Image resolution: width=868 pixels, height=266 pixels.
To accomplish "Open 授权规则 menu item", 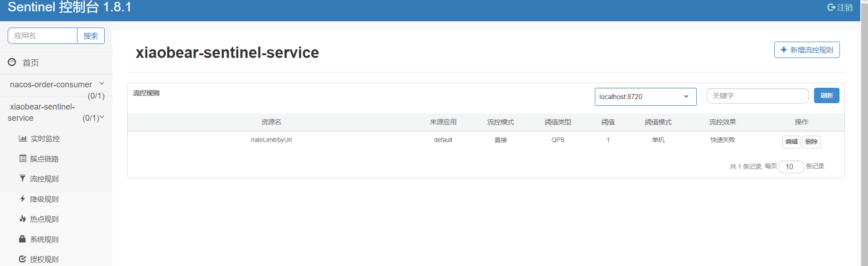I will click(x=44, y=259).
